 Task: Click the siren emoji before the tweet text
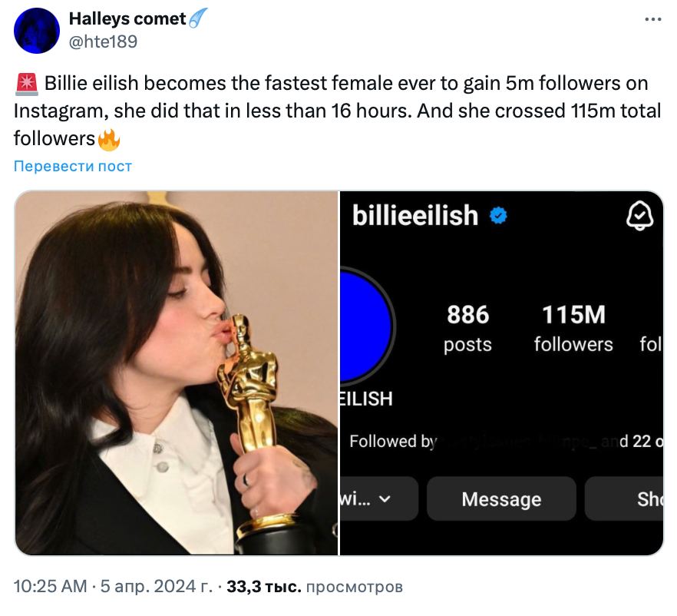(x=25, y=84)
